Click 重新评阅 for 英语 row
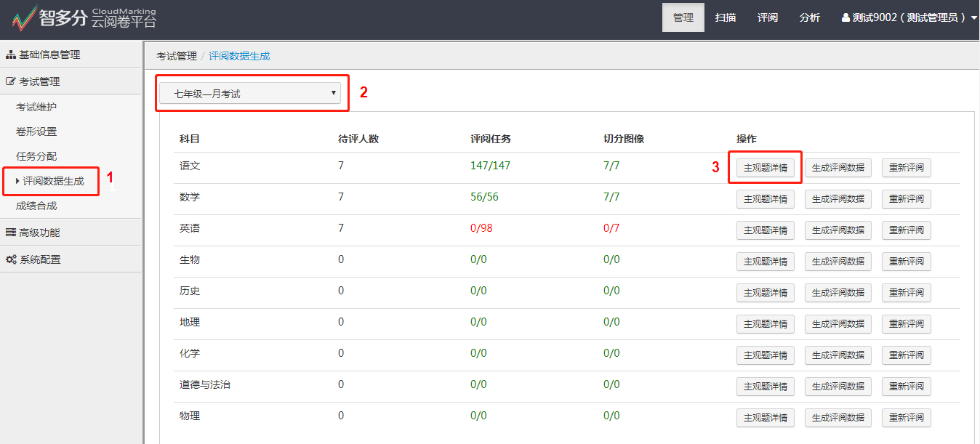The height and width of the screenshot is (444, 980). (x=906, y=230)
